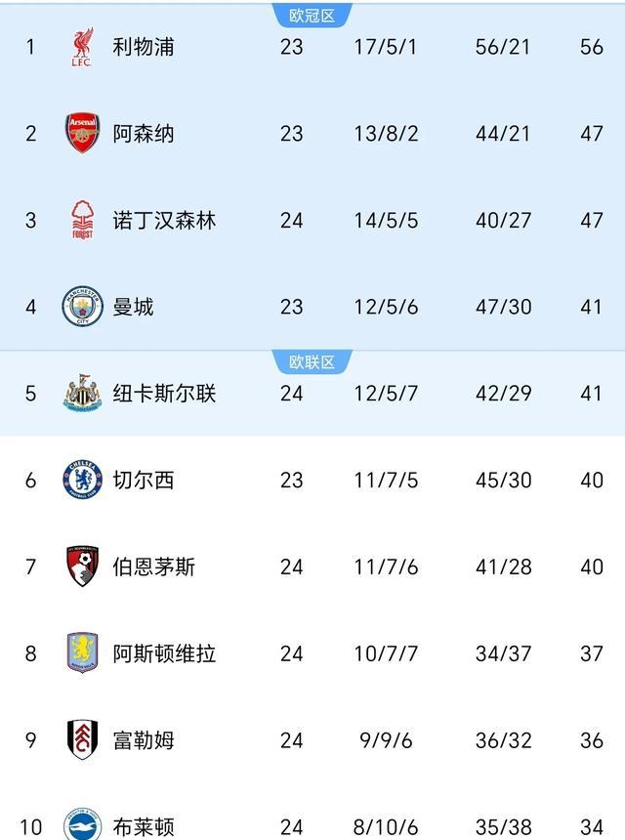Select the Brighton seagull badge
Image resolution: width=625 pixels, height=840 pixels.
(x=81, y=823)
